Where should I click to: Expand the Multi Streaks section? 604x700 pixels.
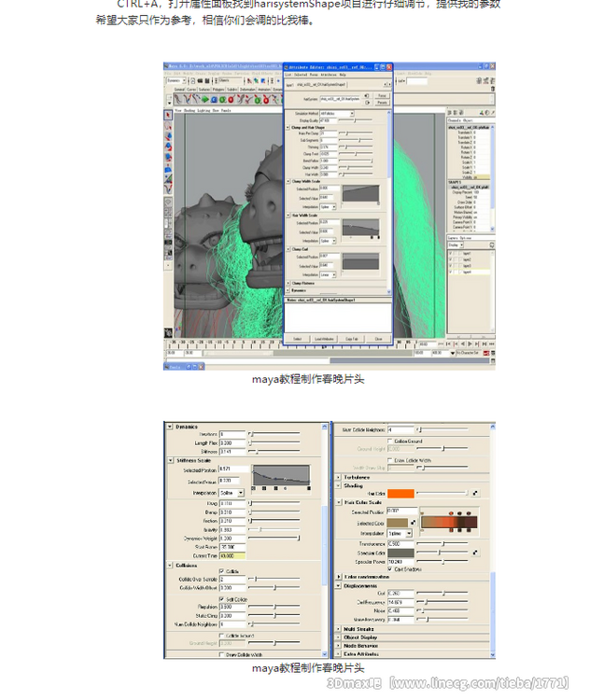coord(338,629)
